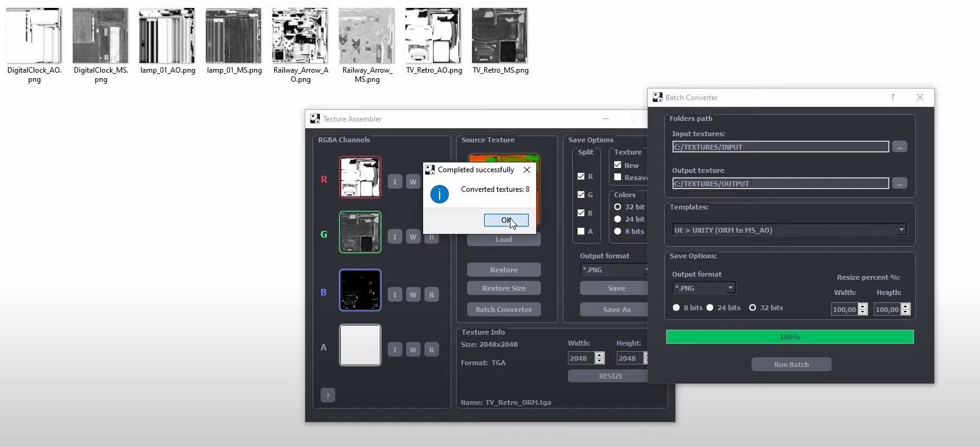This screenshot has width=980, height=447.
Task: Click the Texture Assembler title bar icon
Action: click(x=315, y=118)
